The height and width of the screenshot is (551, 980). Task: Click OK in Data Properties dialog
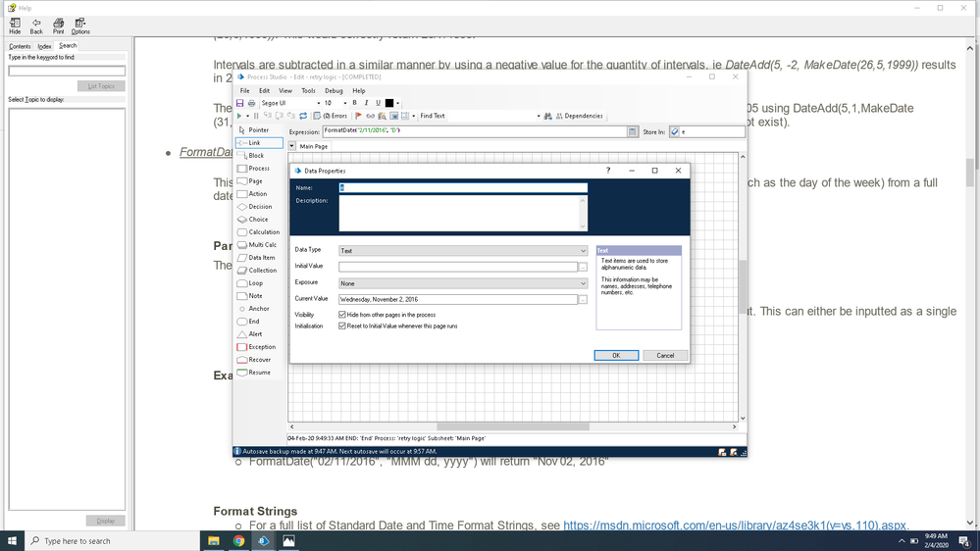(x=616, y=355)
